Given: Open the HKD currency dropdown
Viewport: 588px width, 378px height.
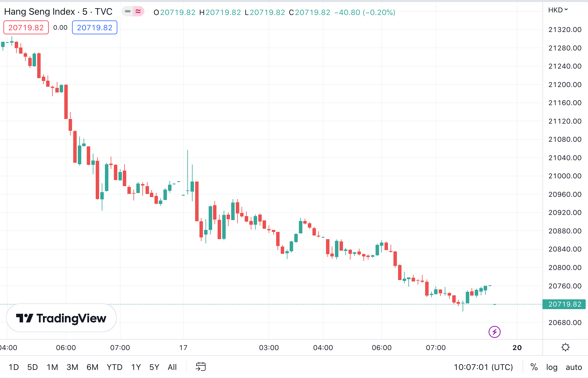Looking at the screenshot, I should pos(558,10).
